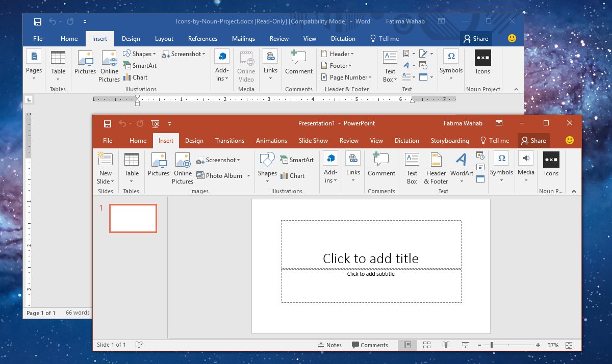Open the Transitions tab in PowerPoint
The width and height of the screenshot is (612, 364).
[229, 141]
